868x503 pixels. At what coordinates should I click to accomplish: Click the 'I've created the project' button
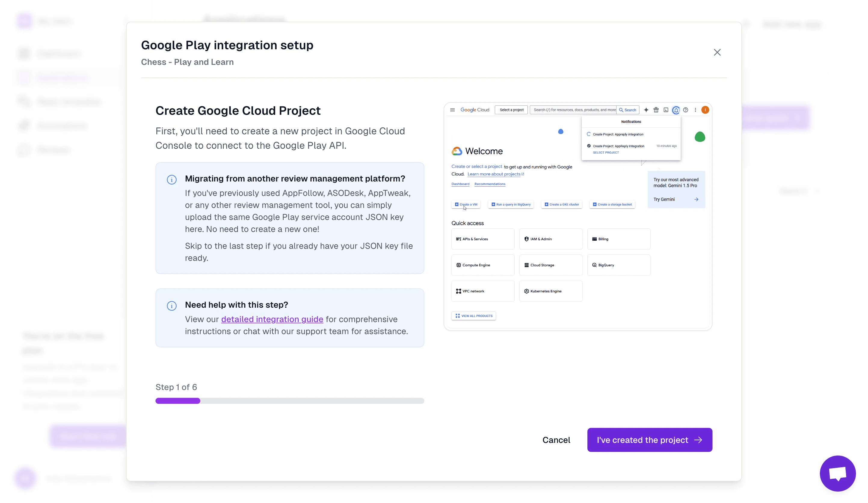(x=650, y=440)
